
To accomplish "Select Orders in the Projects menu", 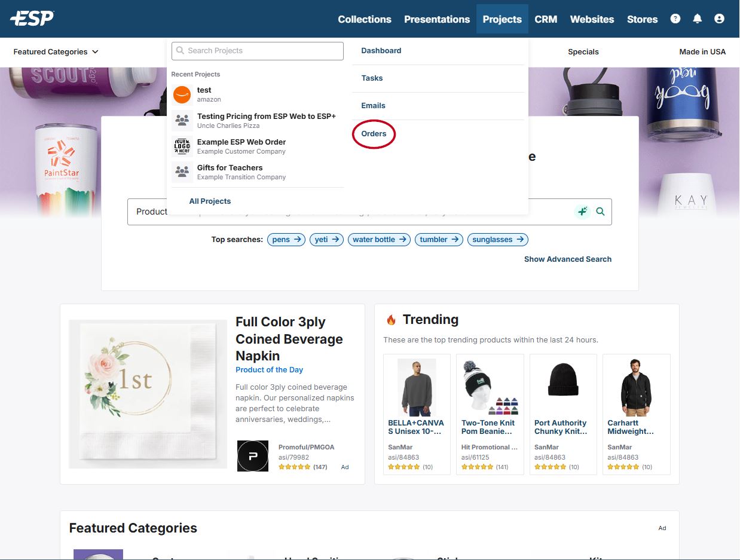I will click(374, 134).
